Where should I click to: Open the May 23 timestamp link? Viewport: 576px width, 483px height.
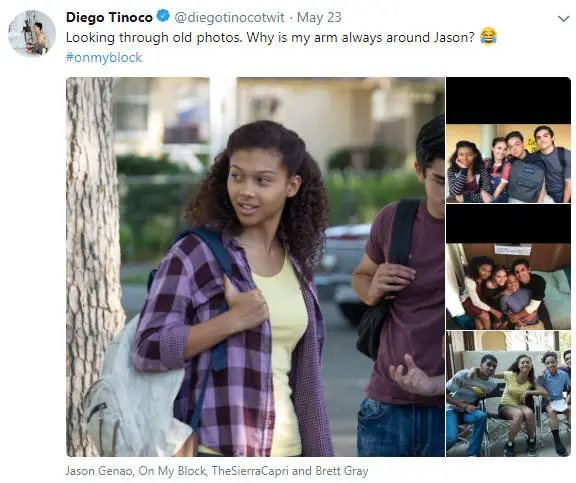pyautogui.click(x=319, y=17)
